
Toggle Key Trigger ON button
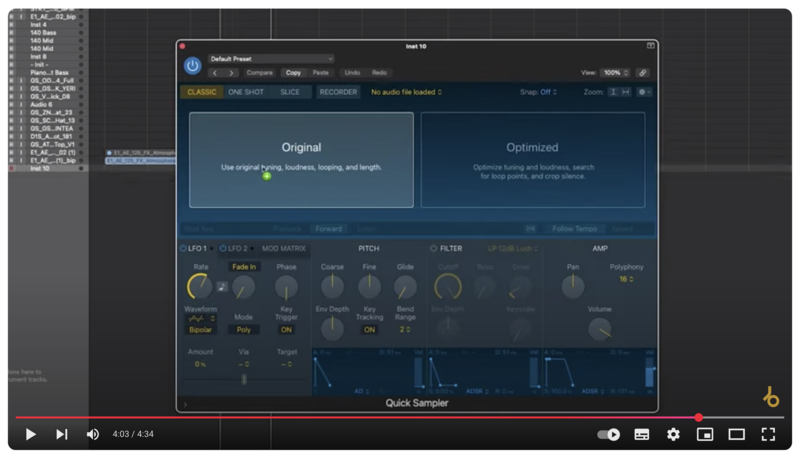(x=286, y=330)
